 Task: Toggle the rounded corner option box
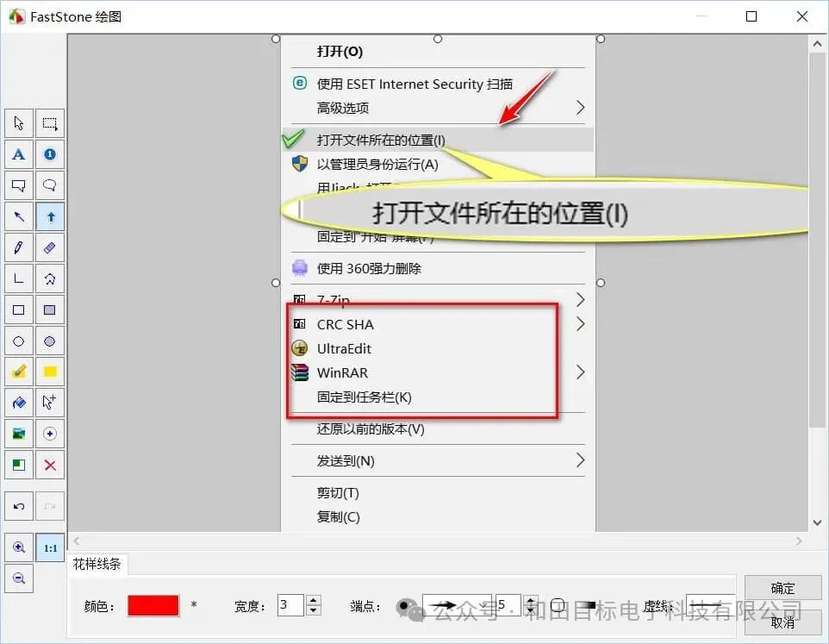click(558, 605)
